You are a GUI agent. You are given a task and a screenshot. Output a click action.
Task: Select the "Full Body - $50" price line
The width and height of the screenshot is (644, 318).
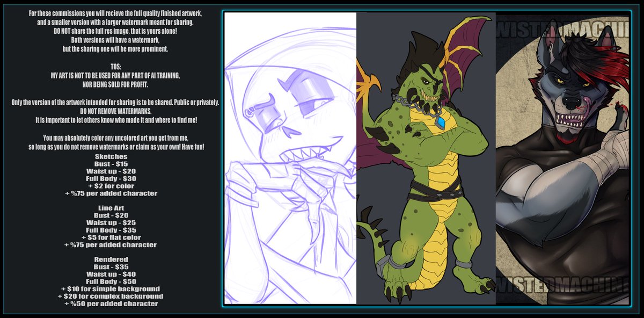pyautogui.click(x=112, y=281)
